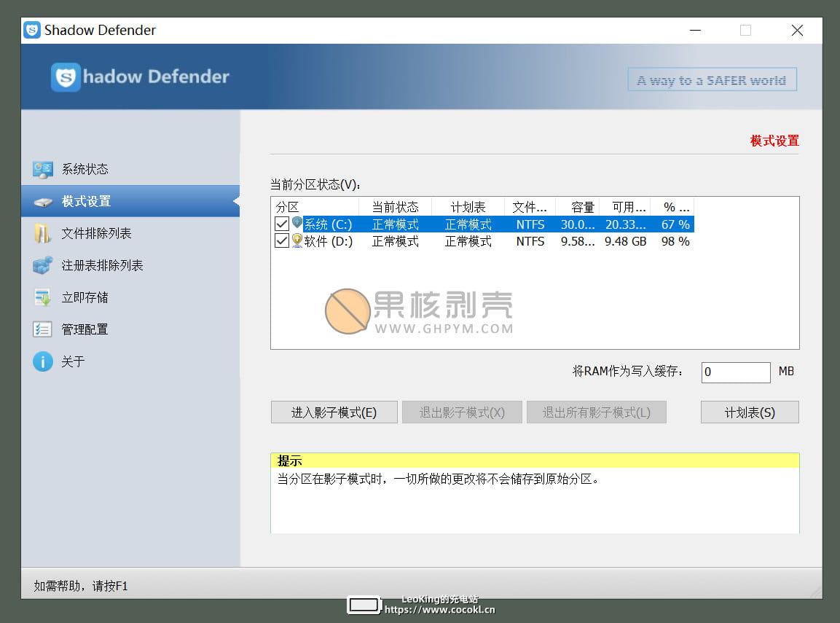Click the 系统状态 monitor icon
Image resolution: width=840 pixels, height=623 pixels.
tap(42, 169)
